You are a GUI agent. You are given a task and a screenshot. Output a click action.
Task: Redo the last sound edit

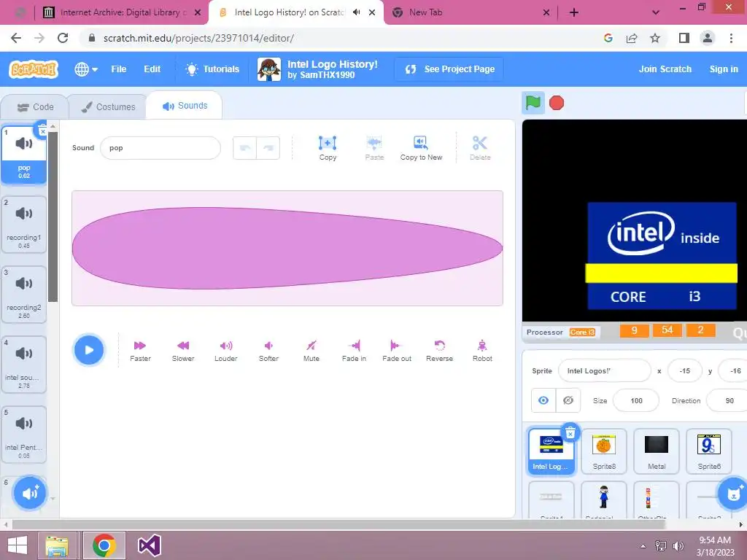point(268,148)
